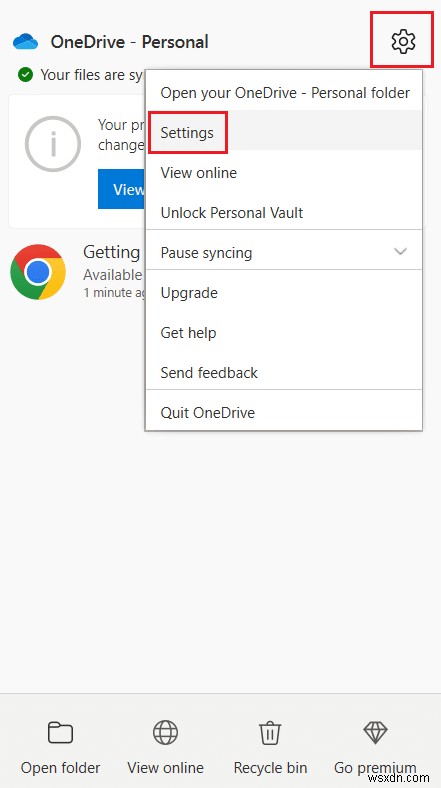Click the Open folder label text
This screenshot has width=441, height=788.
pyautogui.click(x=60, y=768)
